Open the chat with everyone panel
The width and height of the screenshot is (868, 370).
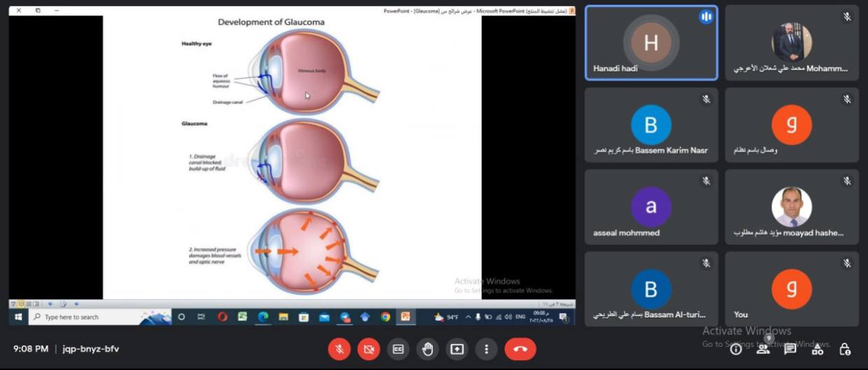pyautogui.click(x=790, y=349)
